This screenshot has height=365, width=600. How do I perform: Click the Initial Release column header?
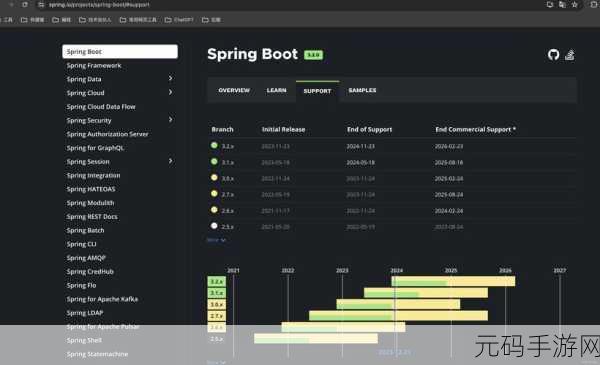(284, 130)
